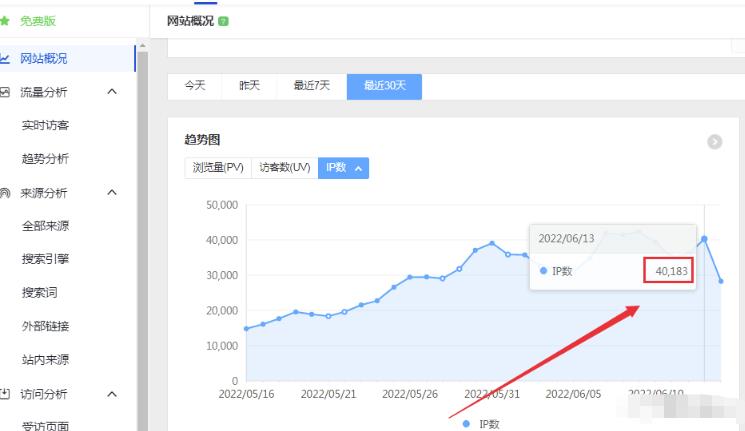
Task: Click the gray arrow circle in 趋势图 panel
Action: click(715, 142)
